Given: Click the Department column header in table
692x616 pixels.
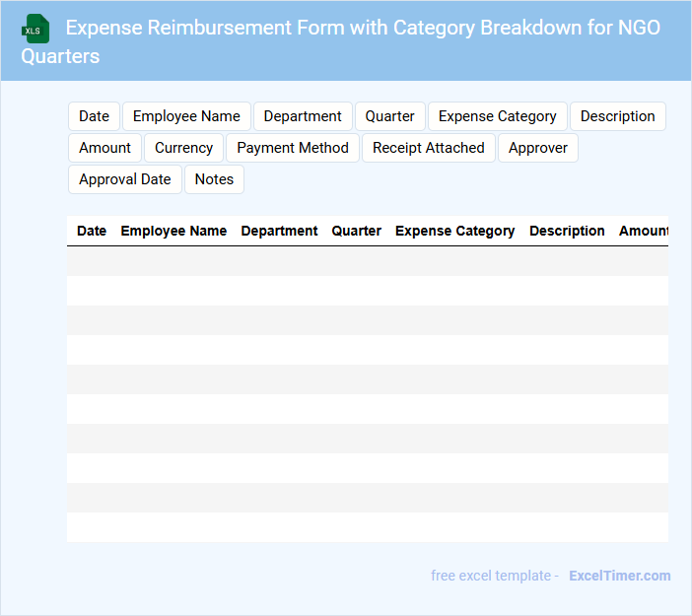Looking at the screenshot, I should (279, 231).
